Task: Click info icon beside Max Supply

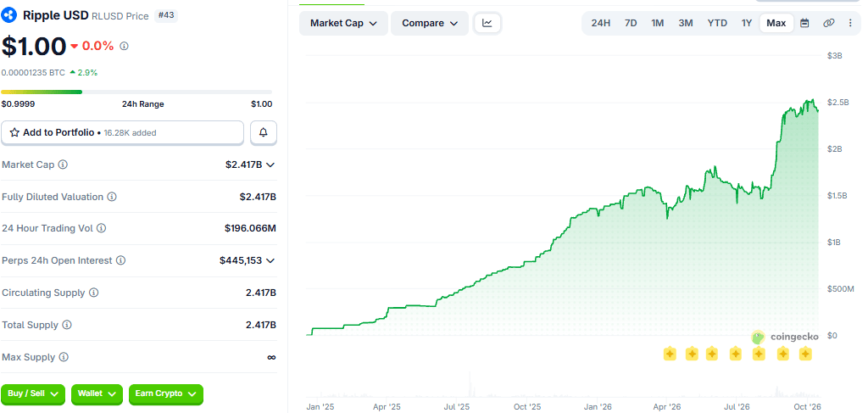Action: pyautogui.click(x=64, y=357)
